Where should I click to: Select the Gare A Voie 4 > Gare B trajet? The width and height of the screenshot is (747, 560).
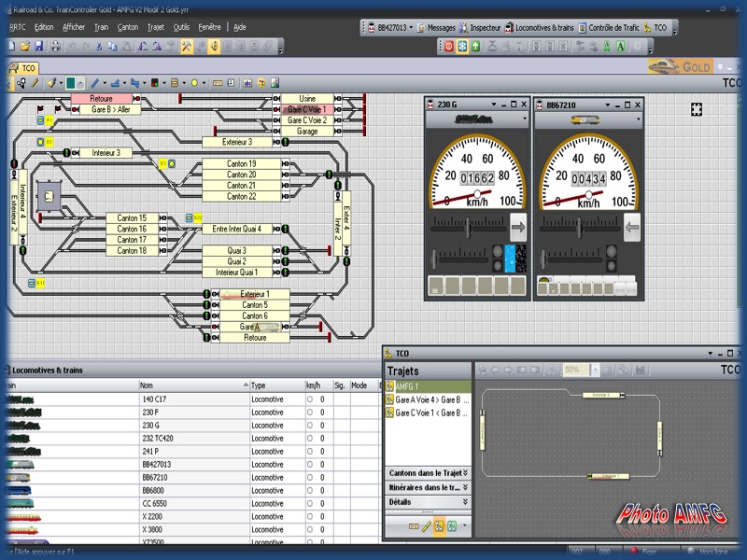pos(428,399)
